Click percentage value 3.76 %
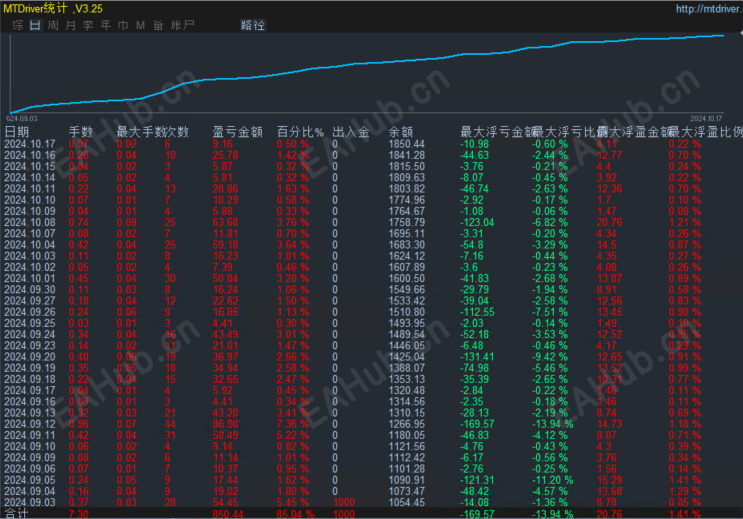 pos(293,222)
